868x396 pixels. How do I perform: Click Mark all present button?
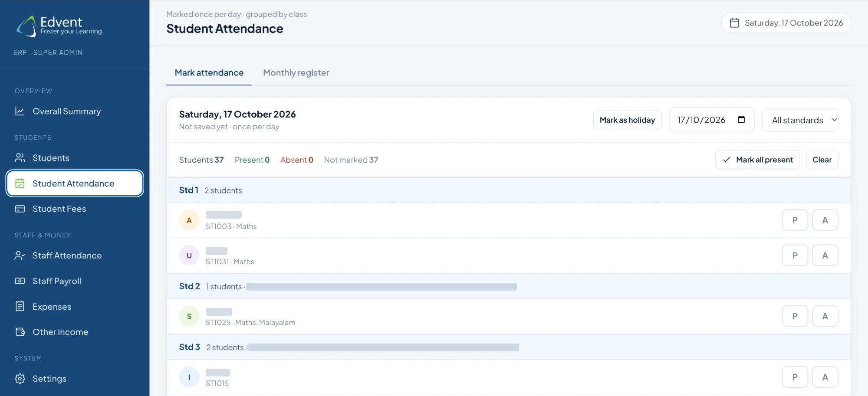coord(757,160)
